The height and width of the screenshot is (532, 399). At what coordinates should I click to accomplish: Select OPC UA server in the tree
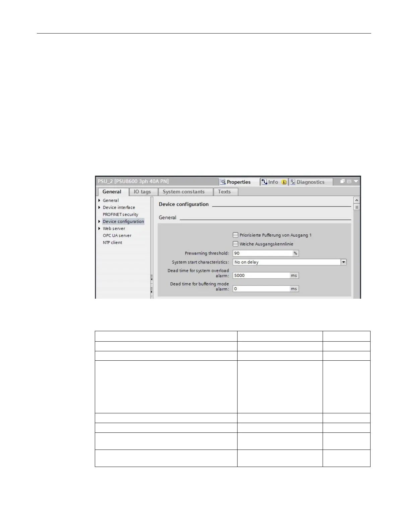click(117, 236)
